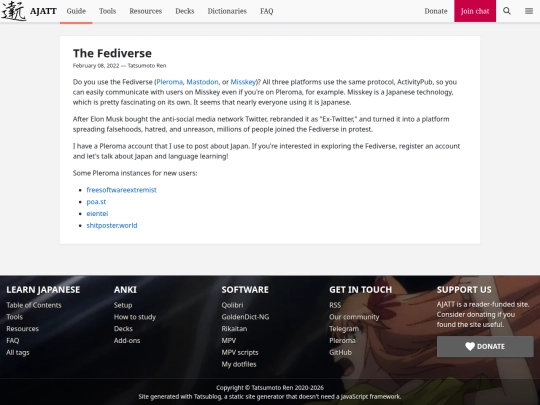This screenshot has width=540, height=405.
Task: Open footer Setup link under Anki
Action: (123, 305)
